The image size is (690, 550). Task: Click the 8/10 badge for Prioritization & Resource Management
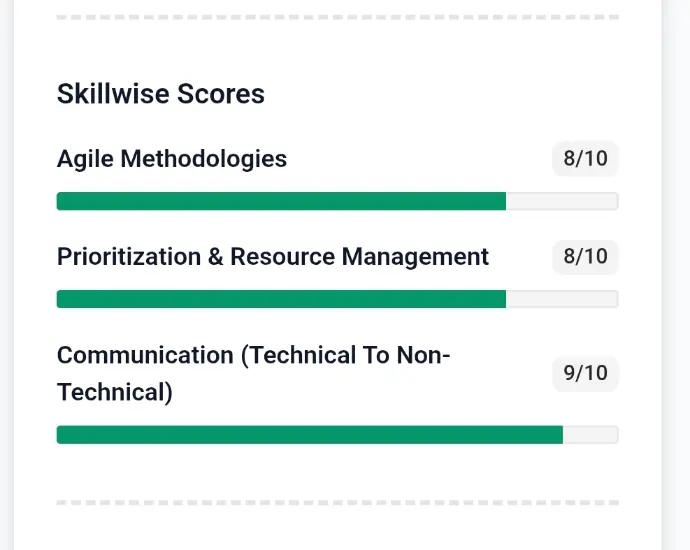(585, 257)
